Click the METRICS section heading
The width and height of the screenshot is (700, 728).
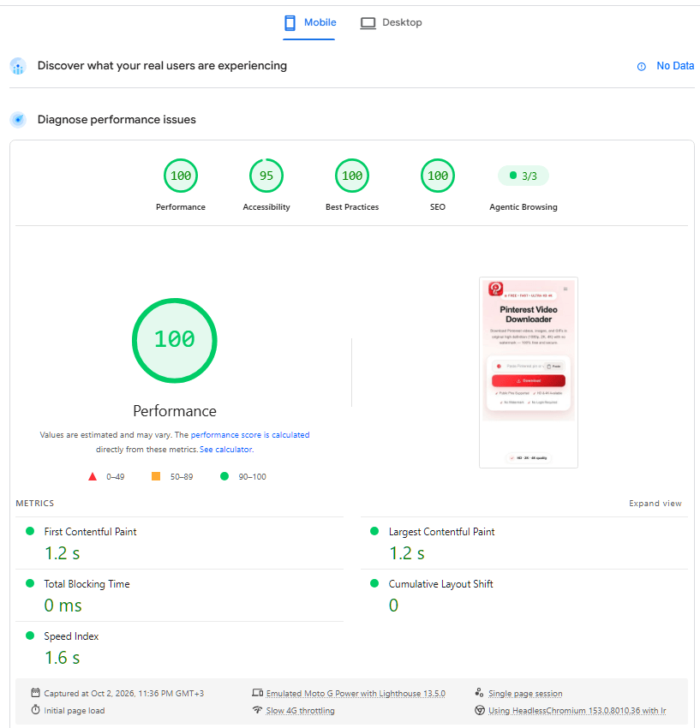[x=35, y=504]
